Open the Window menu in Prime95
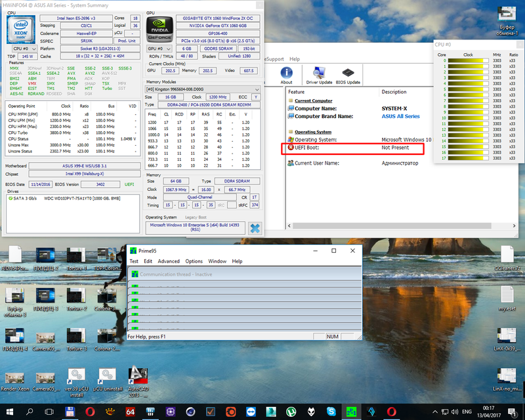Screen dimensions: 525x420 (x=217, y=261)
